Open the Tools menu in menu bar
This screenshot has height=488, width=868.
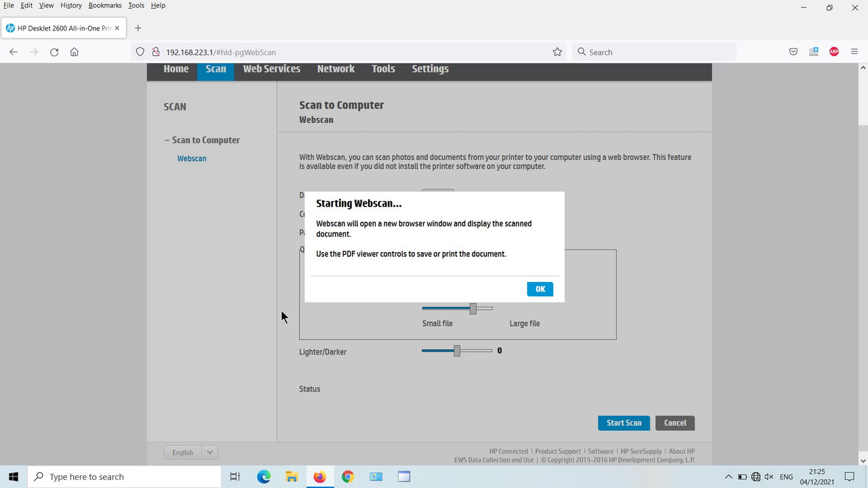[x=136, y=5]
